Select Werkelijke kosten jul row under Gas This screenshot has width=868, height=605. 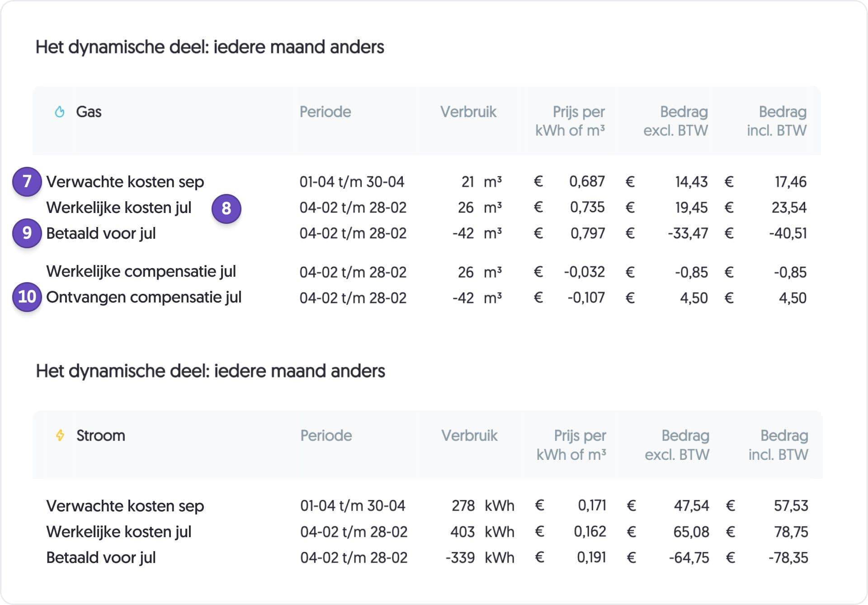click(119, 208)
